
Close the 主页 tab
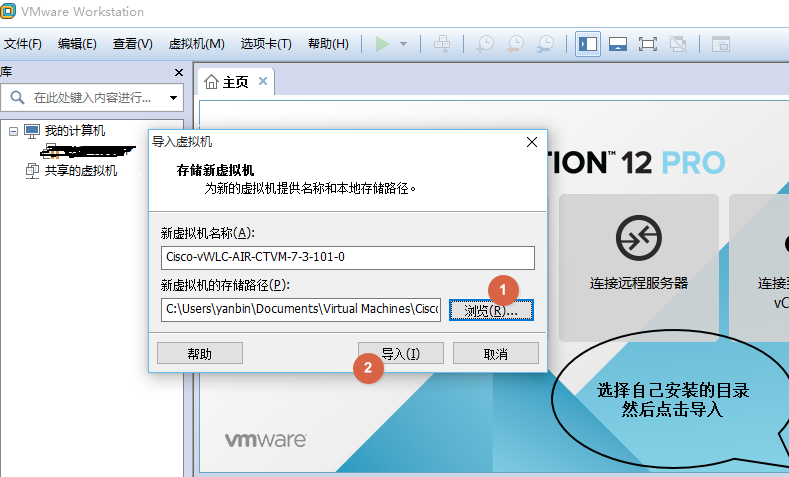263,81
